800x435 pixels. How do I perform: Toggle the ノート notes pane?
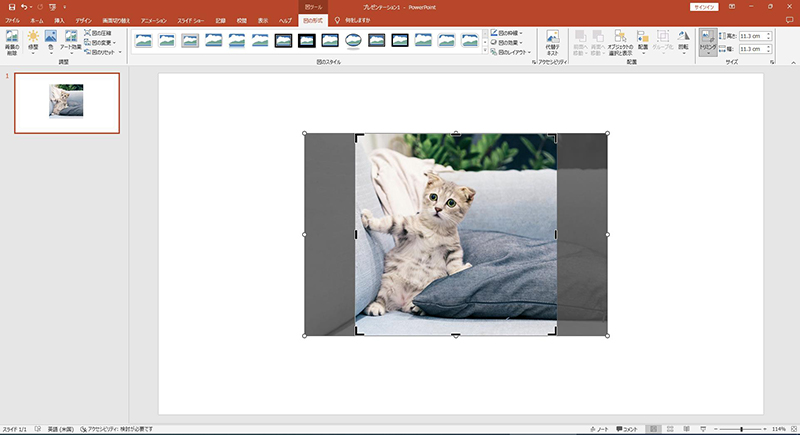[x=600, y=428]
